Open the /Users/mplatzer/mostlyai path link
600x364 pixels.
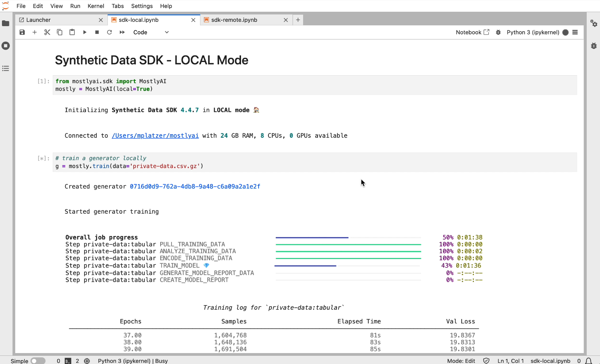tap(155, 136)
